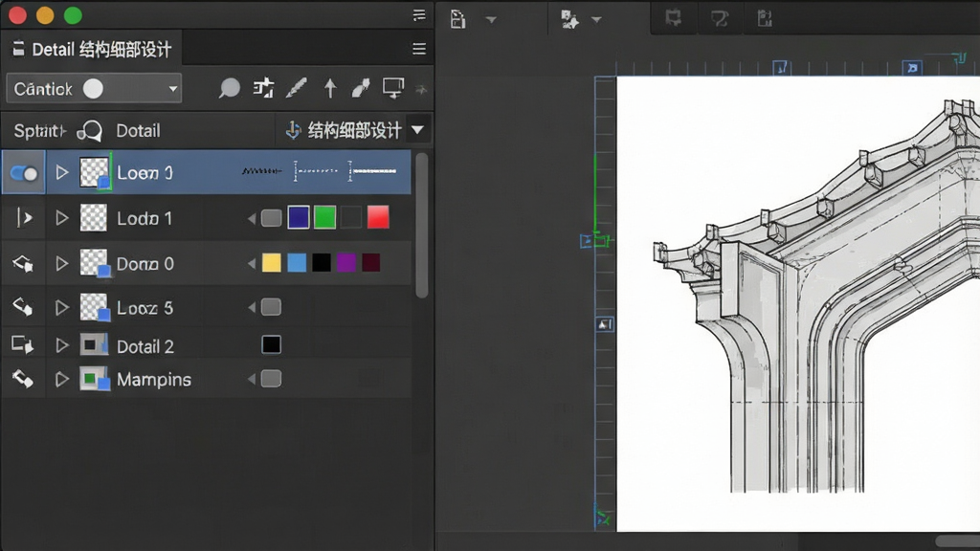Open the 结构细部设计 dropdown arrow

pyautogui.click(x=417, y=130)
